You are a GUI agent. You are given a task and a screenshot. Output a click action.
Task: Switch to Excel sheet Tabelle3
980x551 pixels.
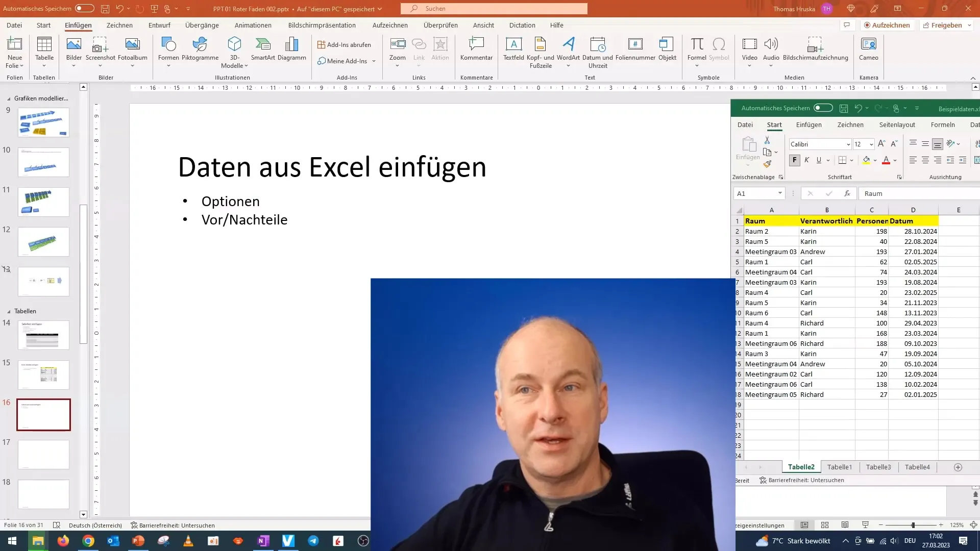(878, 467)
